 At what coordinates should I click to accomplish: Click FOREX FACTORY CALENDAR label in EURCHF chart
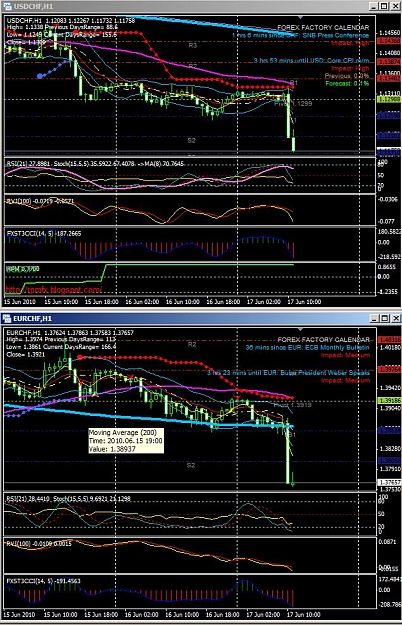point(323,340)
